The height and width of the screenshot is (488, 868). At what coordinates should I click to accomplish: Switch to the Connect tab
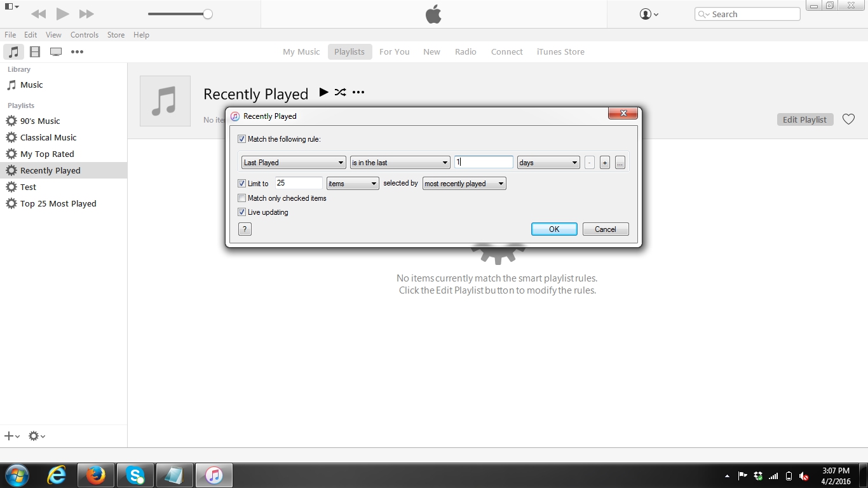click(x=506, y=51)
